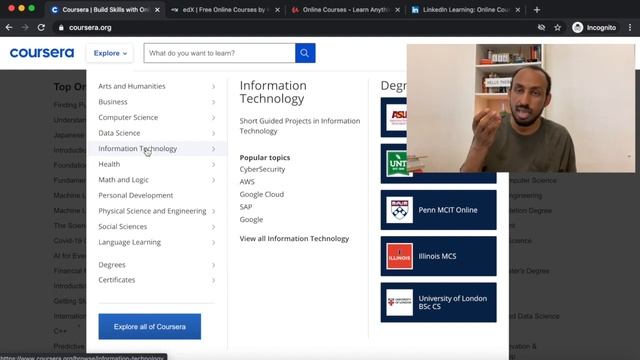Switch to the edX tab
The image size is (640, 360).
coord(225,10)
